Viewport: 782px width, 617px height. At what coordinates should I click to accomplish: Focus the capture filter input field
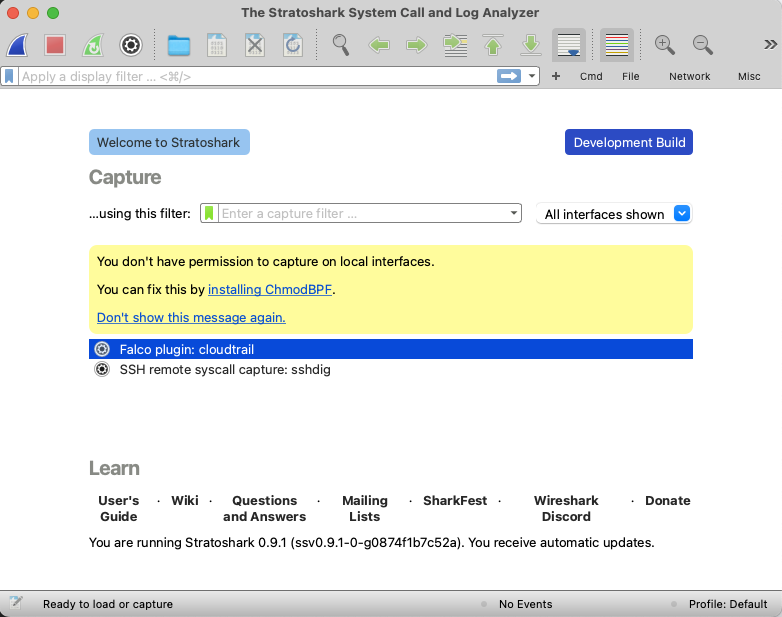click(x=362, y=213)
